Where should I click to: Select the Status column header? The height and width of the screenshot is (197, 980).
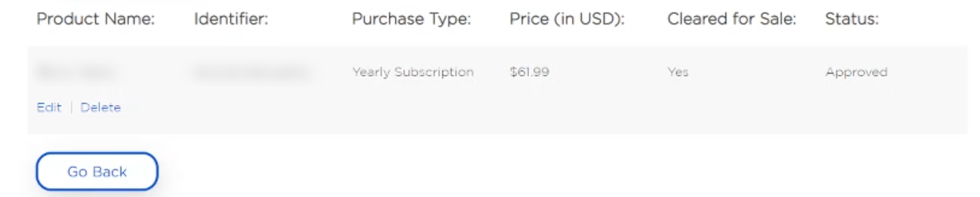(x=851, y=19)
